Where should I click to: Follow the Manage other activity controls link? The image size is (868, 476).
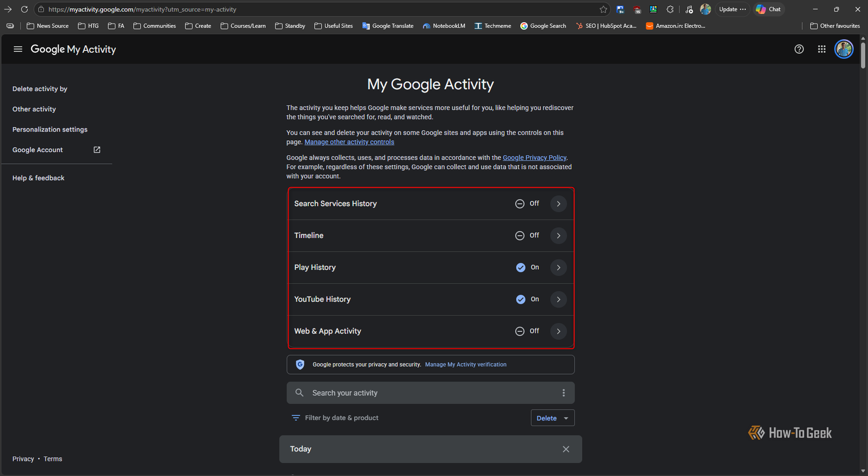[x=350, y=142]
